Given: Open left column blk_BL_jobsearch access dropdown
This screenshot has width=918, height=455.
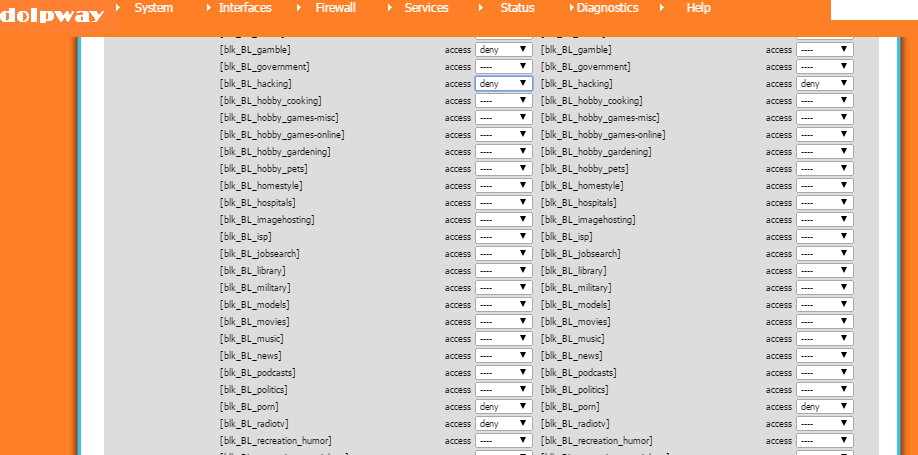Looking at the screenshot, I should coord(503,254).
